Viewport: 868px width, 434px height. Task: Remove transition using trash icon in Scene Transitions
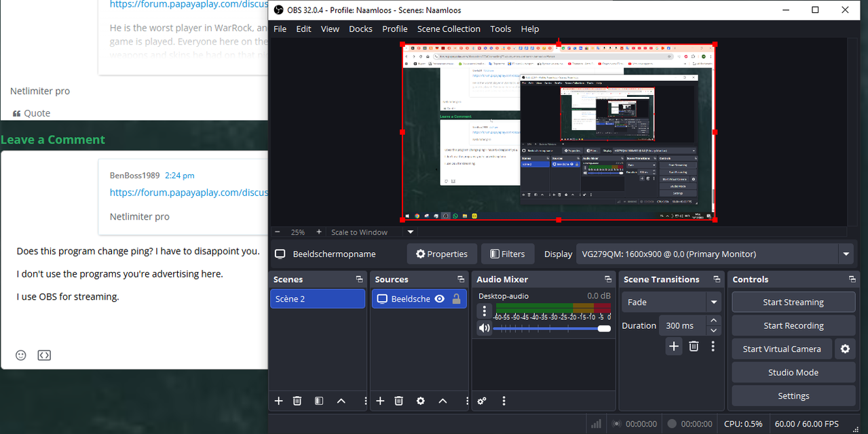[694, 347]
